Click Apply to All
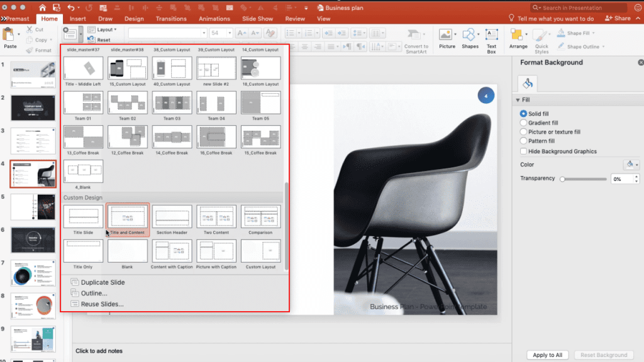This screenshot has height=362, width=644. click(x=547, y=354)
